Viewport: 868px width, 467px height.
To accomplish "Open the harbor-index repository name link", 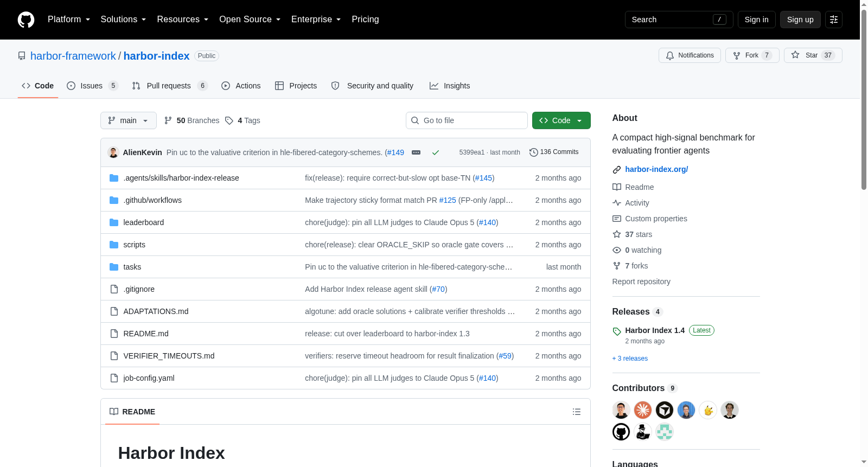I will tap(157, 56).
